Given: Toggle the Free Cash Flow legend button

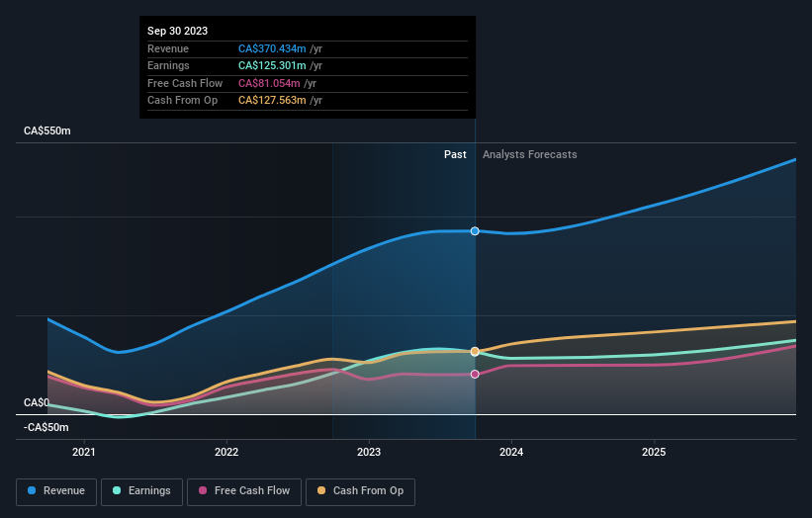Looking at the screenshot, I should [x=244, y=491].
